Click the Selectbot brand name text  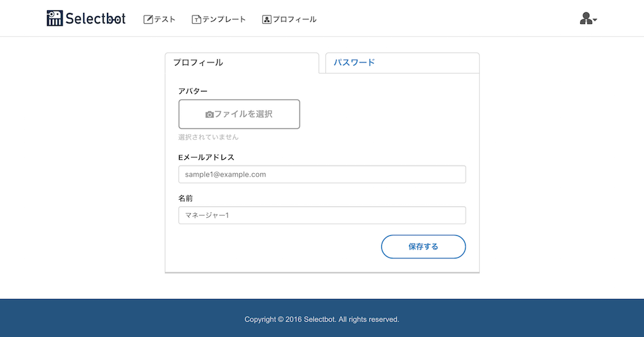click(x=96, y=19)
